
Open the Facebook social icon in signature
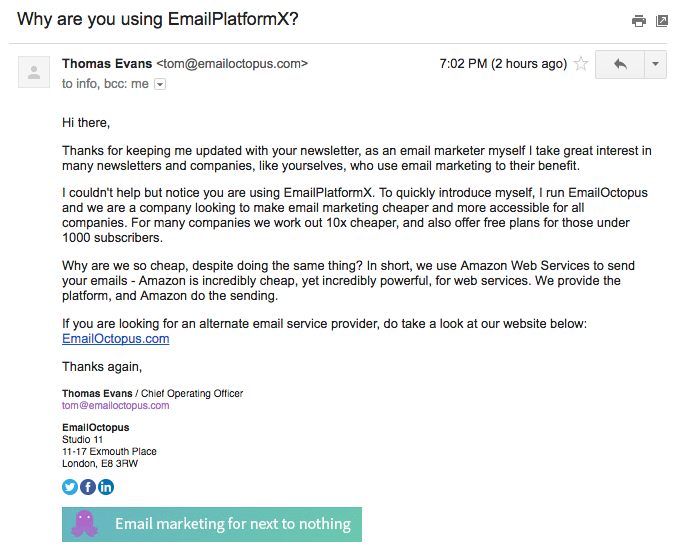pos(88,487)
